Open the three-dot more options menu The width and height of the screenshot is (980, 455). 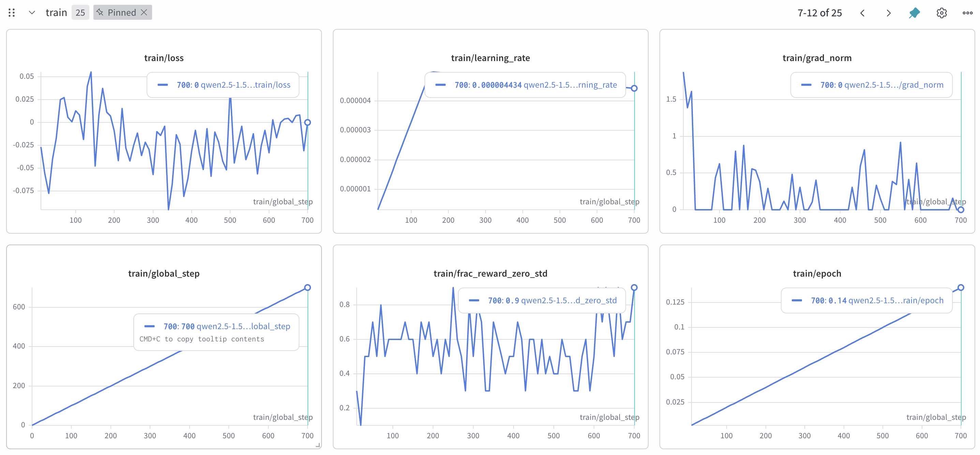[x=967, y=13]
